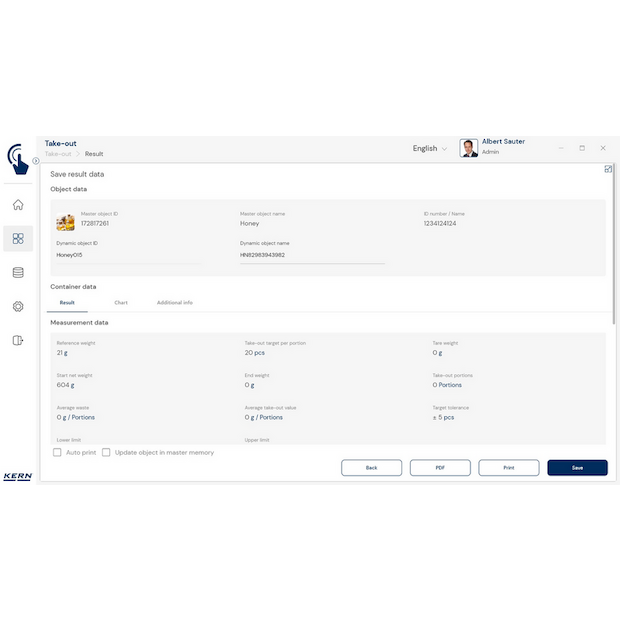This screenshot has height=620, width=620.
Task: Open the database icon in sidebar
Action: 18,272
